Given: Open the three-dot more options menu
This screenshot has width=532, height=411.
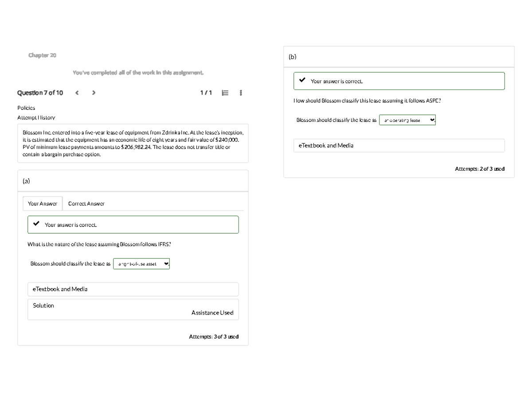Looking at the screenshot, I should pyautogui.click(x=240, y=93).
